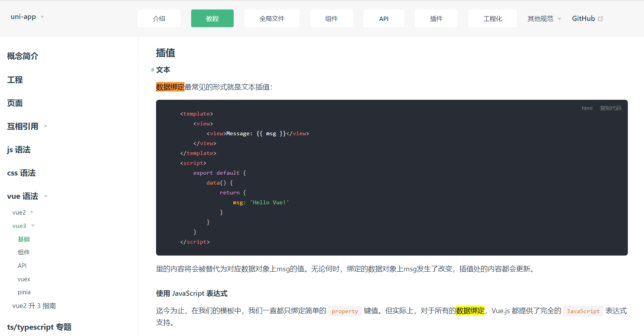Viewport: 644px width, 336px height.
Task: Open 工程 section in sidebar
Action: [x=15, y=80]
